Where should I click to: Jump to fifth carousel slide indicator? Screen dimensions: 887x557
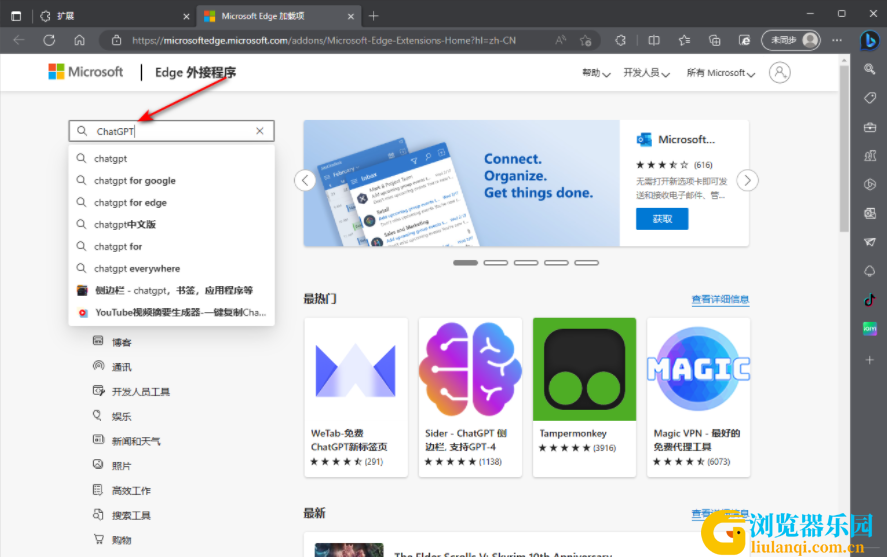click(586, 262)
